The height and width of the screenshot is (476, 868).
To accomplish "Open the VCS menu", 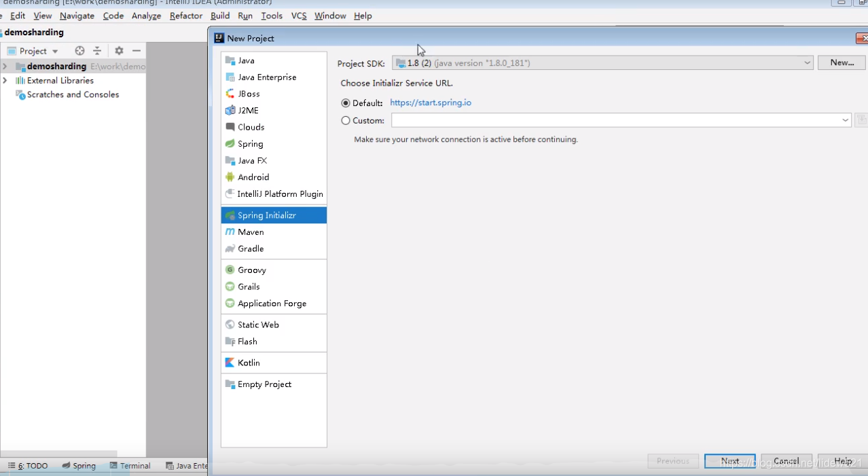I will [x=299, y=16].
